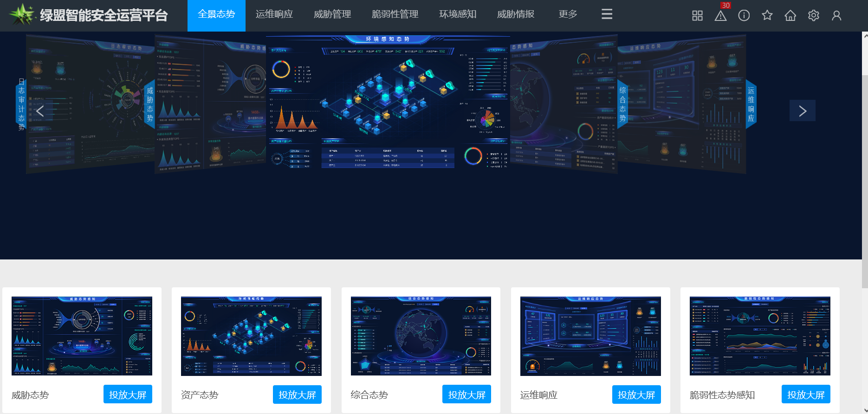Select the 日志审计态势 carousel slide
Viewport: 868px width, 414px height.
[x=88, y=104]
